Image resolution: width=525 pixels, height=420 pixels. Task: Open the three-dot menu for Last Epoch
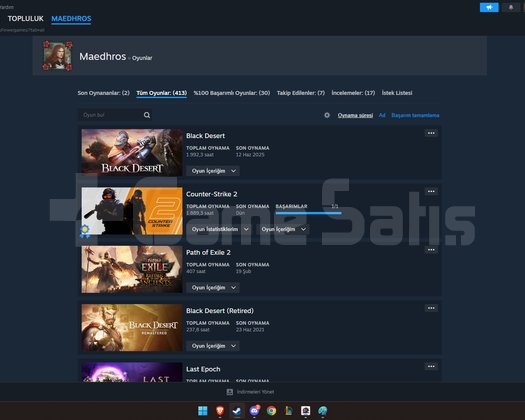431,366
